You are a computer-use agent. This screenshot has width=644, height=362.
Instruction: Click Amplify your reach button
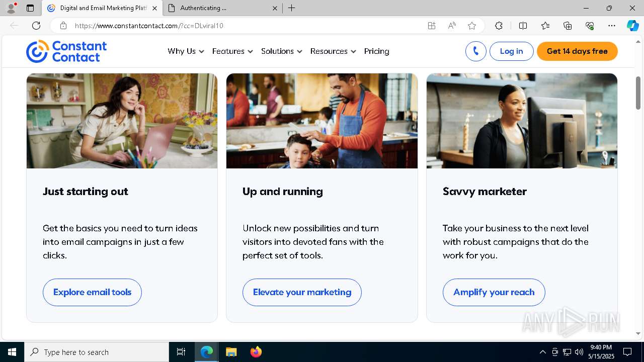(x=494, y=292)
